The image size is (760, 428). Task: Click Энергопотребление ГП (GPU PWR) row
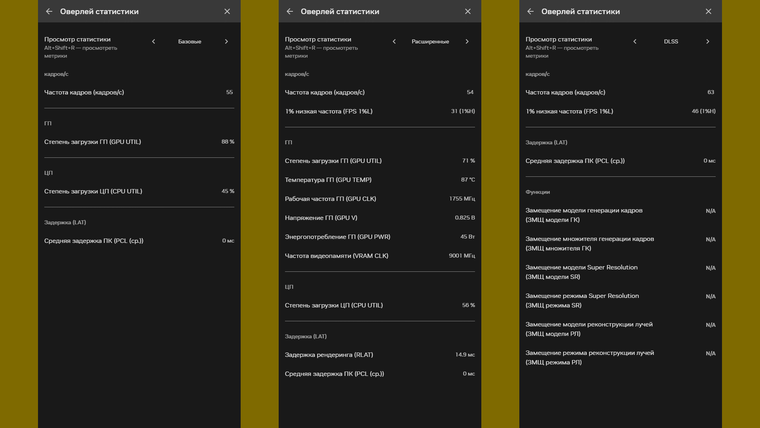tap(380, 237)
